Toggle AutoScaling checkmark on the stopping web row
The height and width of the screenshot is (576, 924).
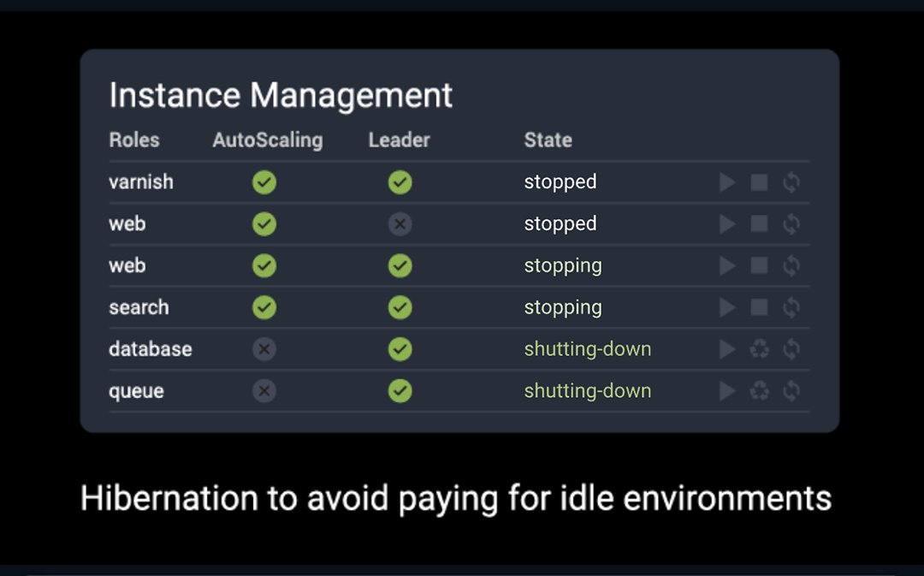pyautogui.click(x=264, y=266)
